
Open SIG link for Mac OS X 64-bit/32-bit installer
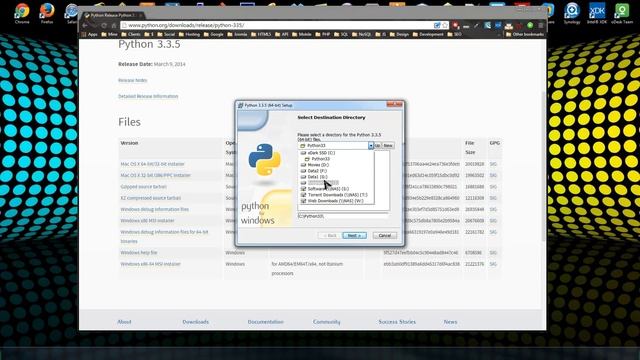pos(493,164)
